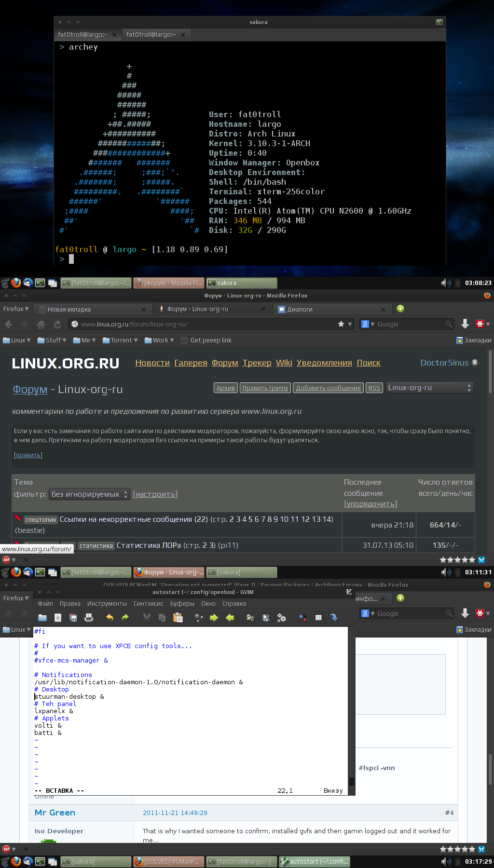This screenshot has width=494, height=868.
Task: Click the copy icon in GVIM toolbar
Action: (x=162, y=617)
